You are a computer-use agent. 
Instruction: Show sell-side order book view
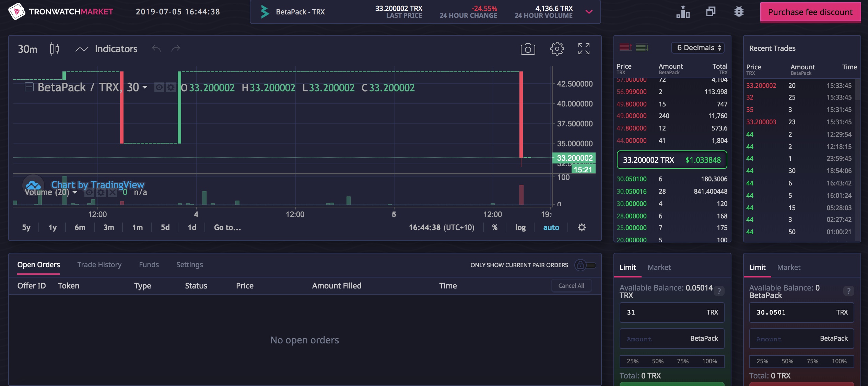click(625, 47)
